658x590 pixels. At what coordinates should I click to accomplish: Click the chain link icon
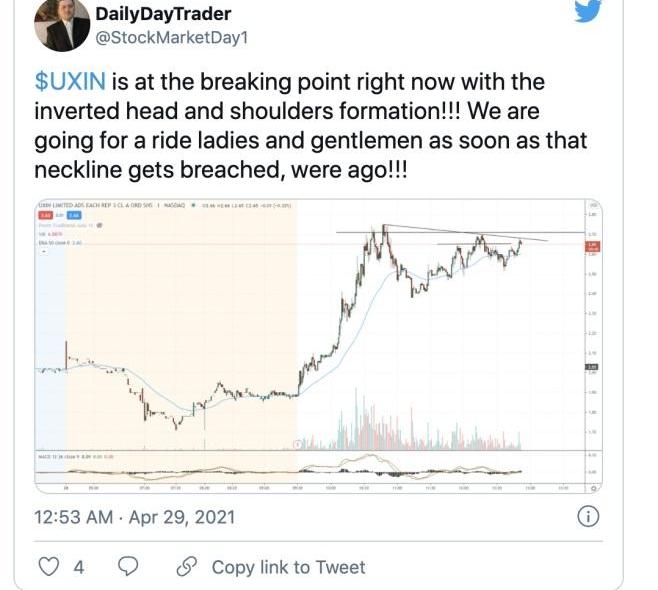pos(187,567)
